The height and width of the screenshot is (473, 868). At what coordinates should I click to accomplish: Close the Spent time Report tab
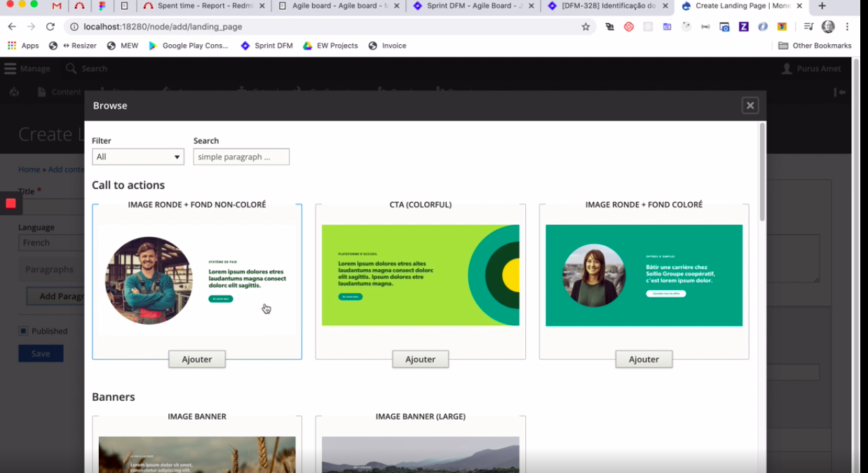262,6
